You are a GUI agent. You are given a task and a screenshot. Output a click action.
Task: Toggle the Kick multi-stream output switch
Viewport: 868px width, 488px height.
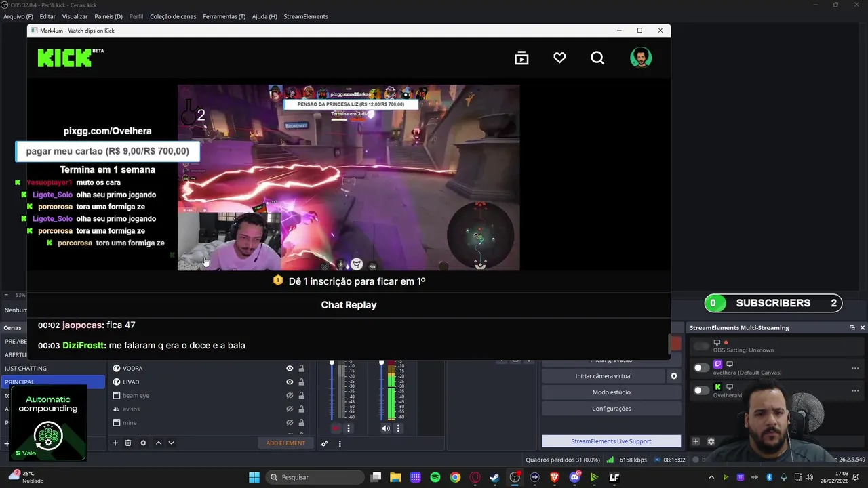701,390
